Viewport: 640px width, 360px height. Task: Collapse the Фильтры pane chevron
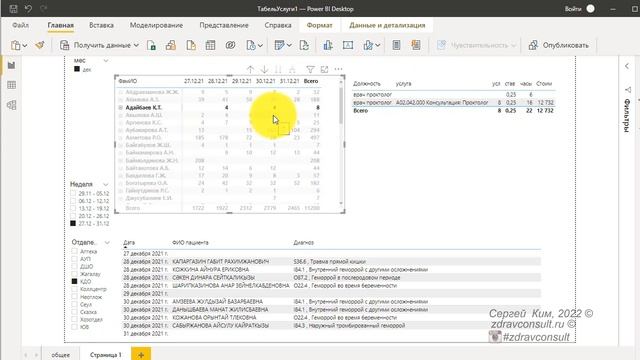coord(627,66)
